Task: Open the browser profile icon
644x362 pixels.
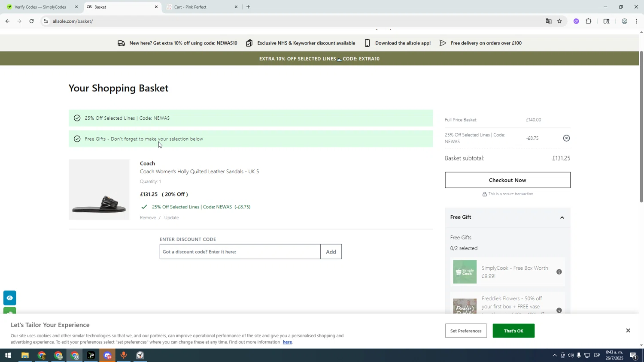Action: [624, 21]
